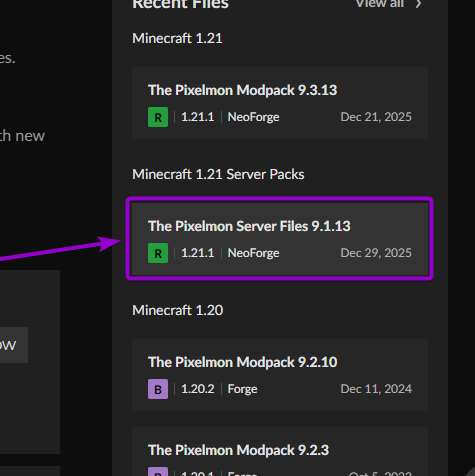Click the 1.21.1 version on Server Files 9.1.13

pos(198,253)
